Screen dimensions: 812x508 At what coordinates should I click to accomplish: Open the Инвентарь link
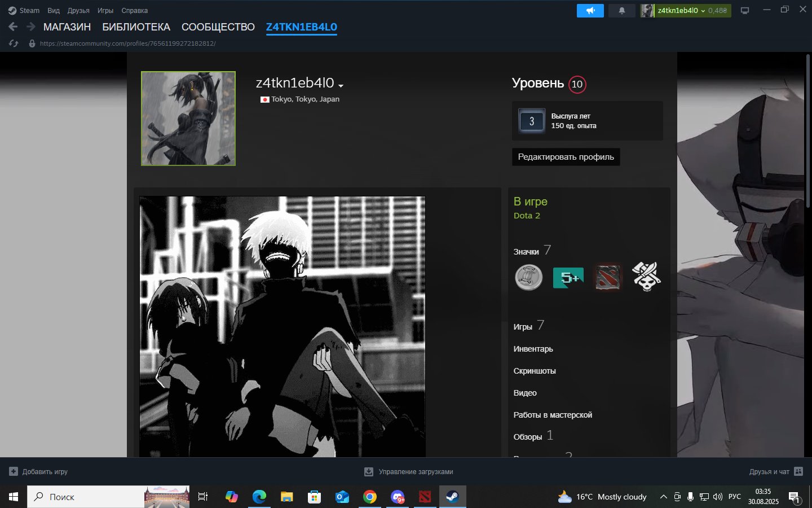click(533, 349)
